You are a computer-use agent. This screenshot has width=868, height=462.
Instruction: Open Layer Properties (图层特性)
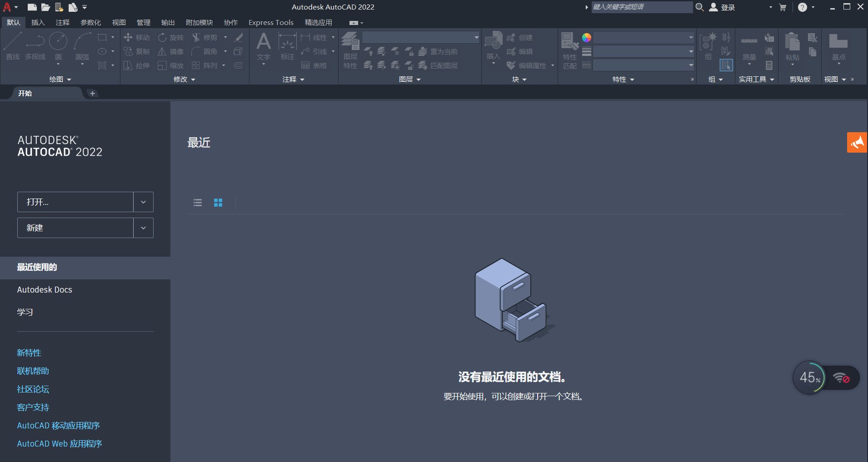[350, 50]
